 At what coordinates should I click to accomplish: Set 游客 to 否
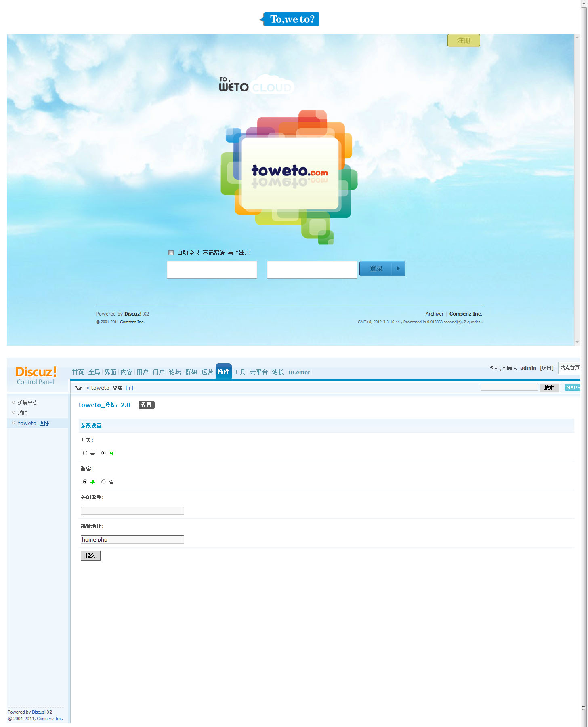104,482
